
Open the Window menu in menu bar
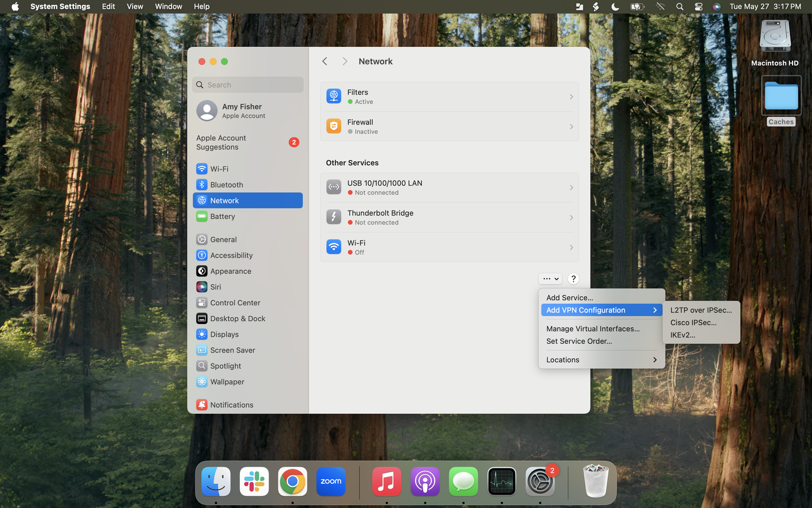168,6
